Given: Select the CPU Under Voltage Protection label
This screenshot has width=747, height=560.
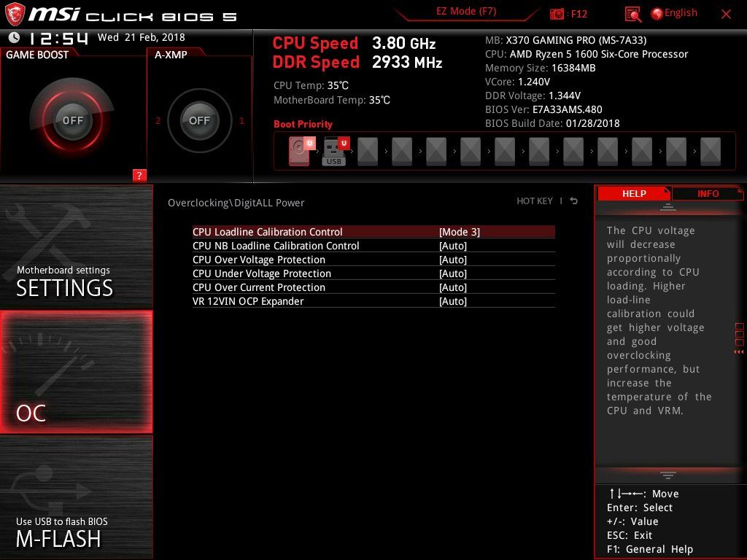Looking at the screenshot, I should click(x=262, y=273).
